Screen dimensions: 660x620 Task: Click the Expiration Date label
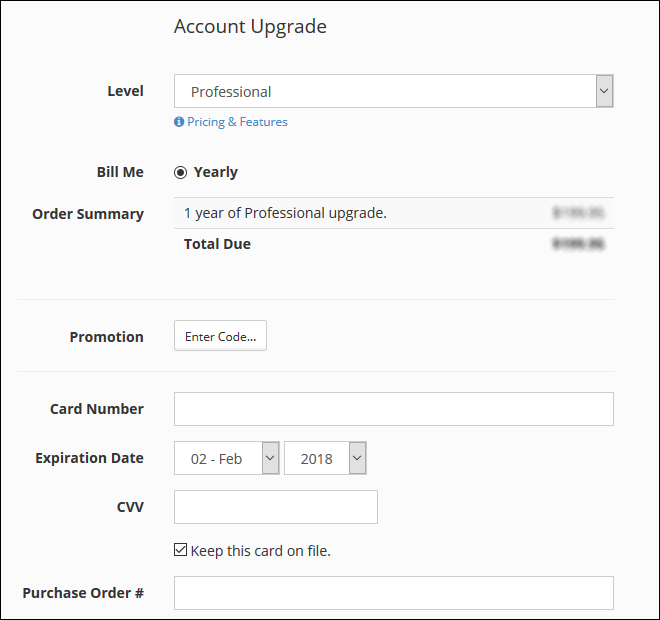click(x=90, y=458)
